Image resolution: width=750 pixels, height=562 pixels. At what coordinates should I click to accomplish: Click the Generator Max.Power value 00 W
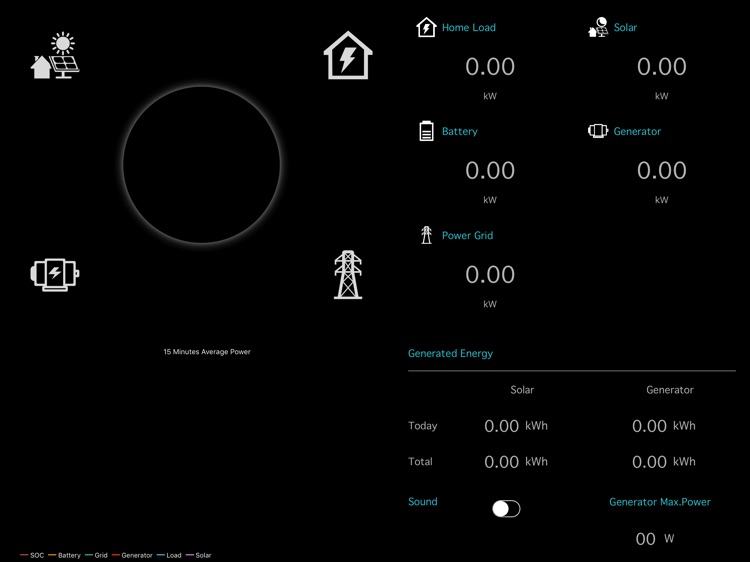point(654,539)
